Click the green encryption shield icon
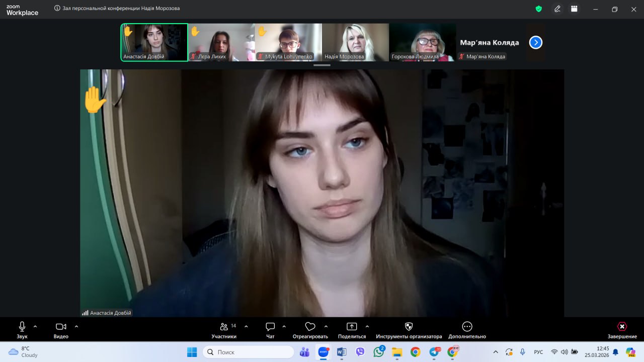Image resolution: width=644 pixels, height=362 pixels. tap(538, 9)
